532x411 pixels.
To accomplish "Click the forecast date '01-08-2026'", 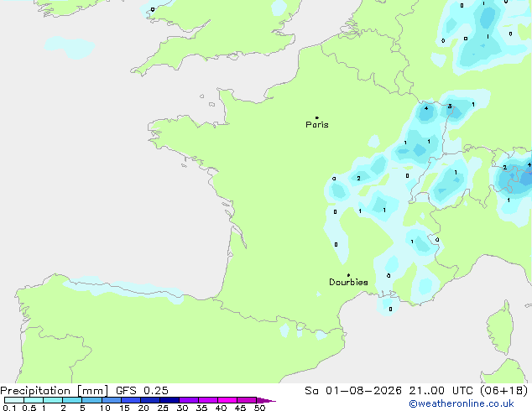I will 363,391.
